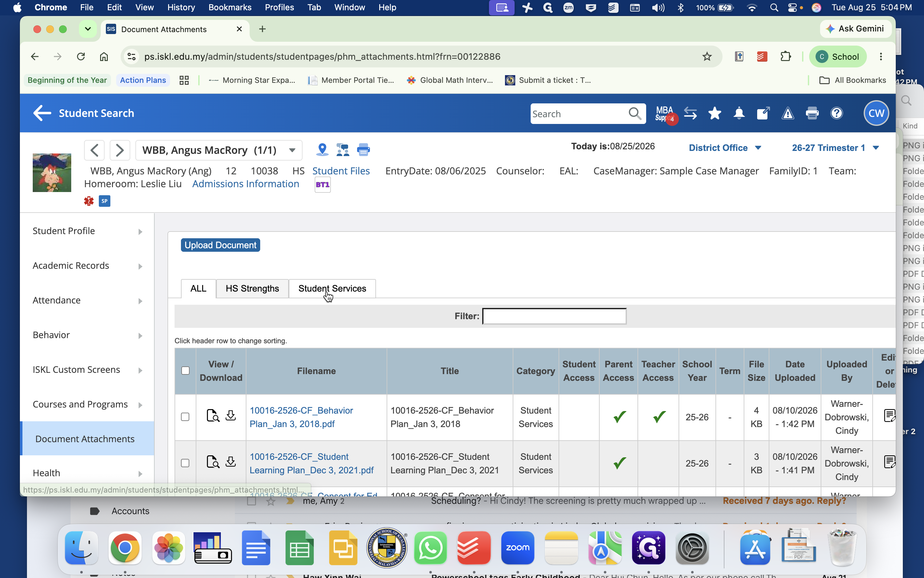Click the printer icon in blue header
Viewport: 924px width, 578px height.
(812, 114)
